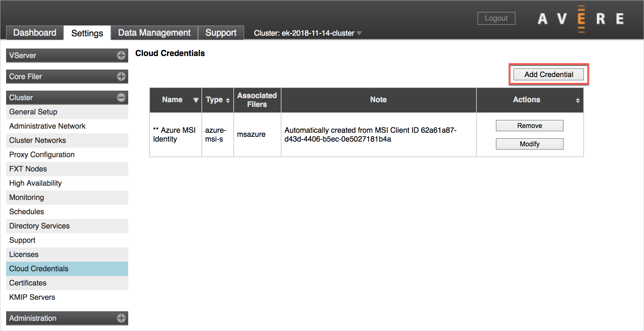This screenshot has width=644, height=331.
Task: Click the Cloud Credentials page heading
Action: [170, 53]
